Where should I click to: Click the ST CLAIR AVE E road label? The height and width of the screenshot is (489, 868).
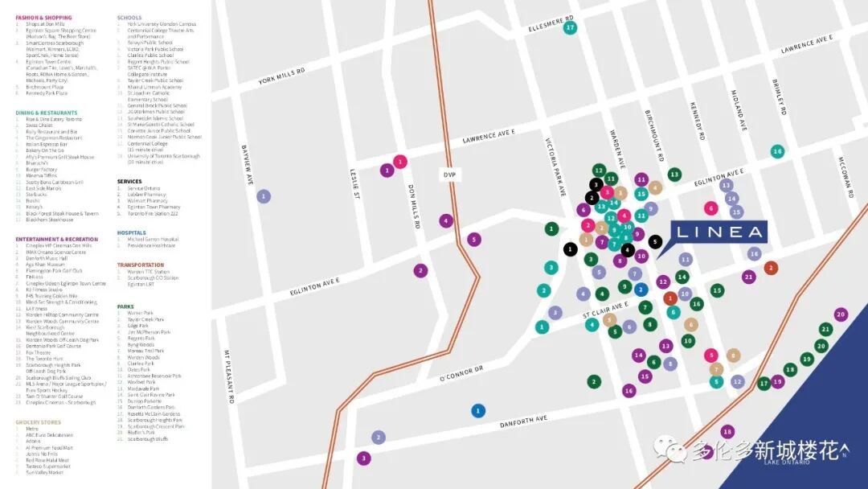(x=606, y=310)
